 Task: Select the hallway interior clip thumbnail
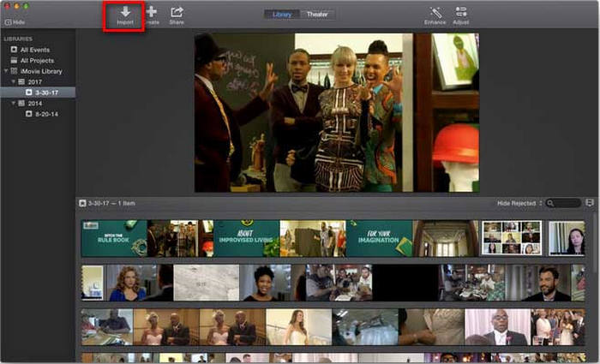click(x=446, y=238)
